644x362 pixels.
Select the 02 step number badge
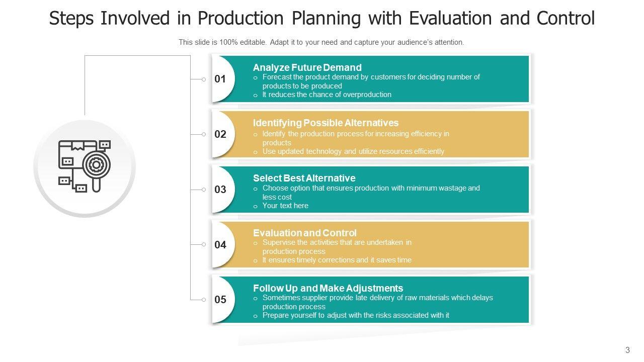click(x=220, y=134)
